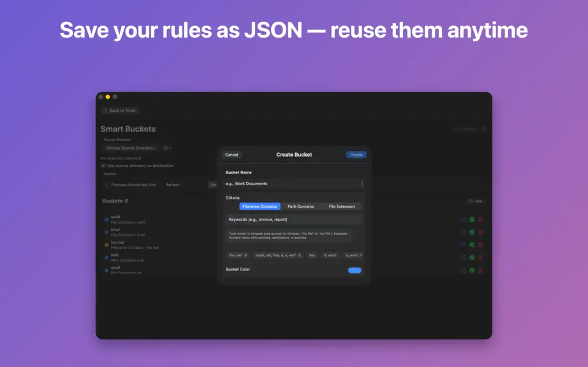This screenshot has width=588, height=367.
Task: Toggle the green checkmark on the html bucket
Action: click(x=472, y=232)
